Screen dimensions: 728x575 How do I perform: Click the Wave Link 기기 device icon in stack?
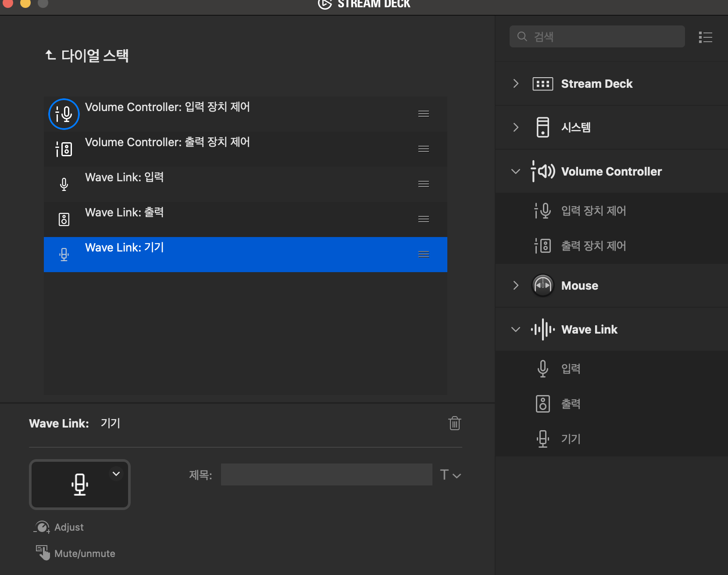pos(64,255)
